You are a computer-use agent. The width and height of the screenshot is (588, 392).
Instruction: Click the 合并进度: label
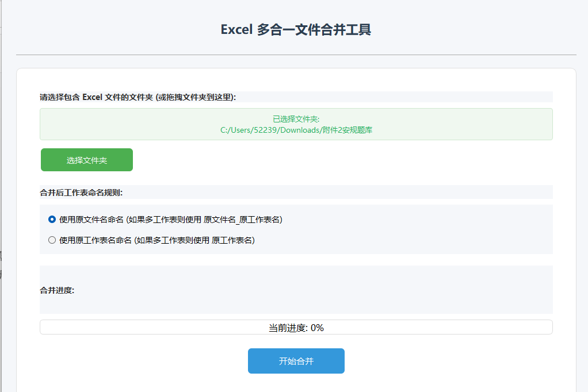click(57, 290)
